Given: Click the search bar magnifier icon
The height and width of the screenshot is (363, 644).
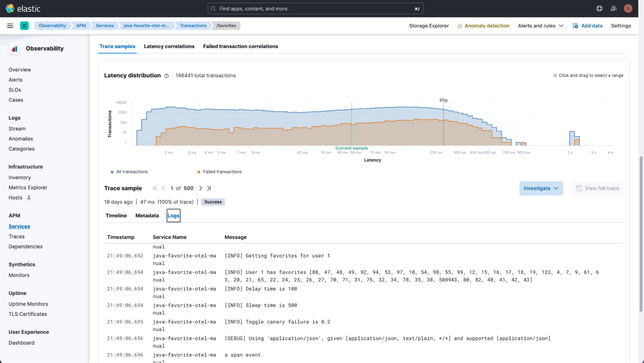Looking at the screenshot, I should pyautogui.click(x=214, y=8).
